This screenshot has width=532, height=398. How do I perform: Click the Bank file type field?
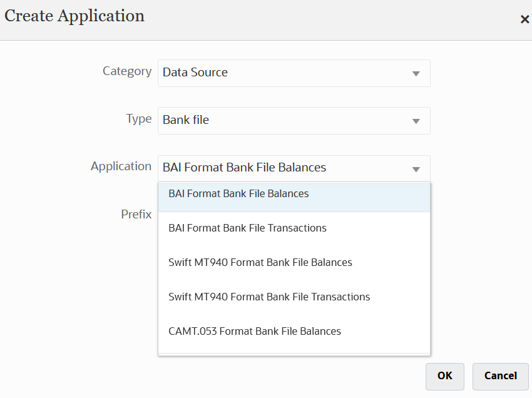coord(282,120)
